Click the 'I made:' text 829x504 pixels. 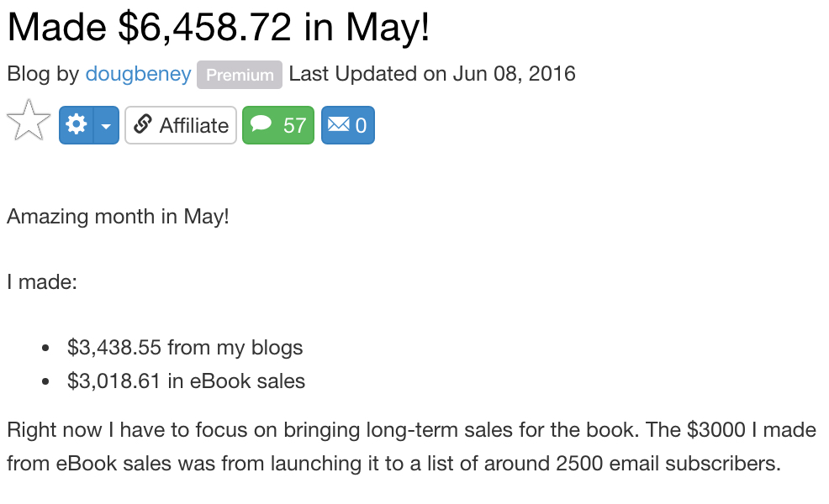click(x=42, y=282)
